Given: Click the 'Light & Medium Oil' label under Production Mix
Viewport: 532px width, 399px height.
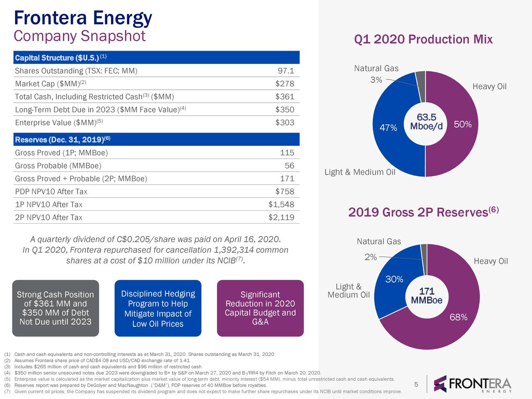Looking at the screenshot, I should point(360,172).
